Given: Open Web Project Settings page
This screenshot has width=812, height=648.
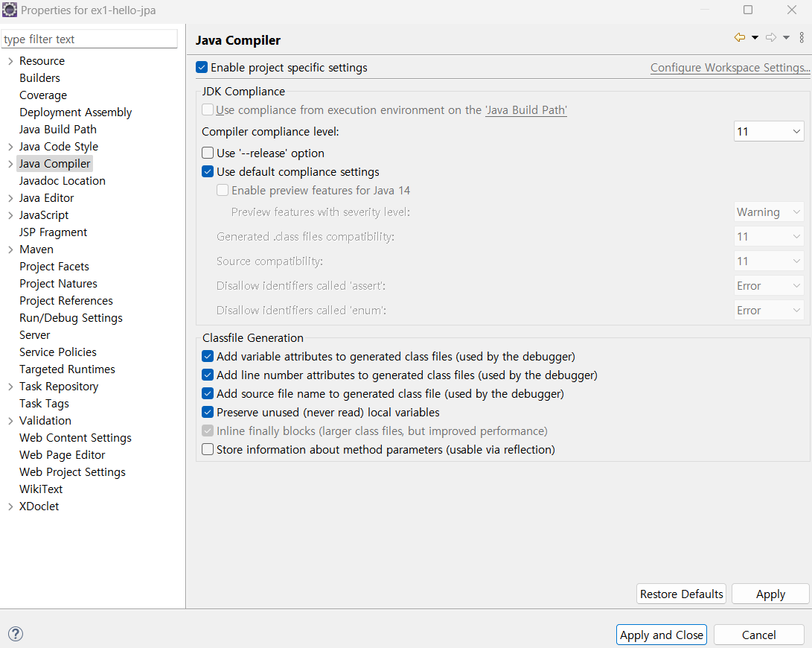Looking at the screenshot, I should 72,471.
